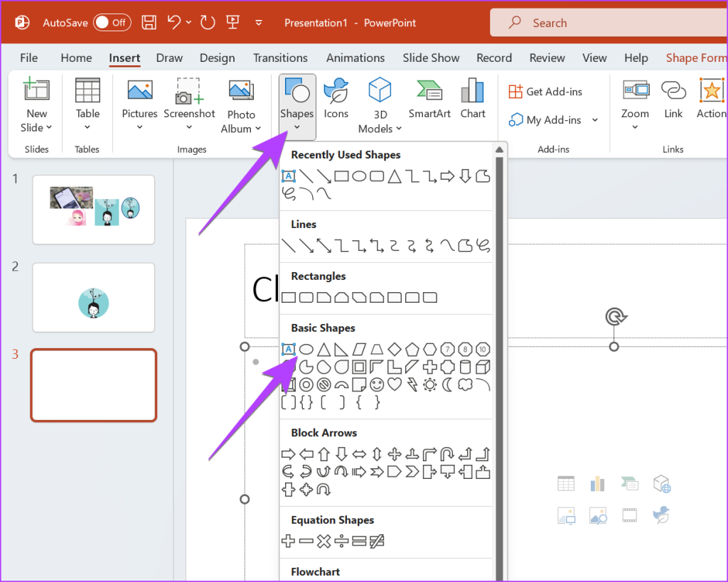Screen dimensions: 728x582
Task: Open the Help tab
Action: 636,58
